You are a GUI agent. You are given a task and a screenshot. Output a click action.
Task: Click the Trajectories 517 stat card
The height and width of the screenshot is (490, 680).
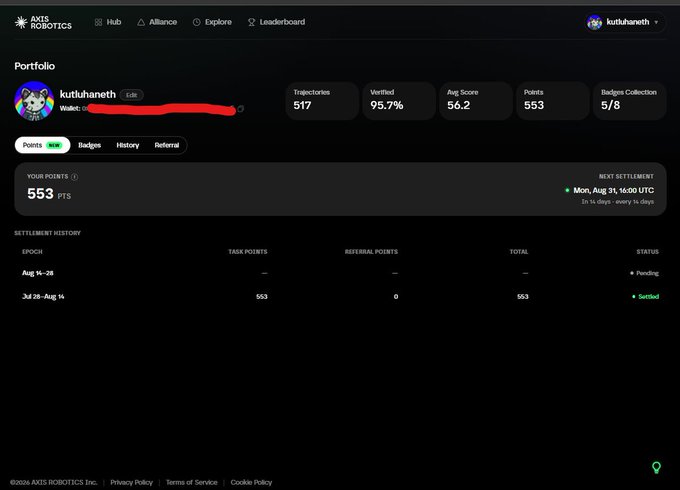click(x=322, y=101)
